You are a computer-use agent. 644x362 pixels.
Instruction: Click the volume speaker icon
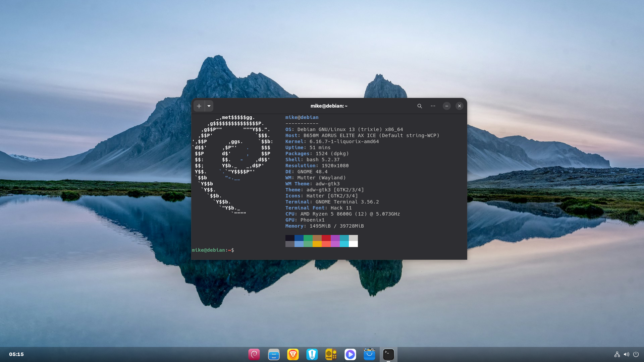click(626, 354)
